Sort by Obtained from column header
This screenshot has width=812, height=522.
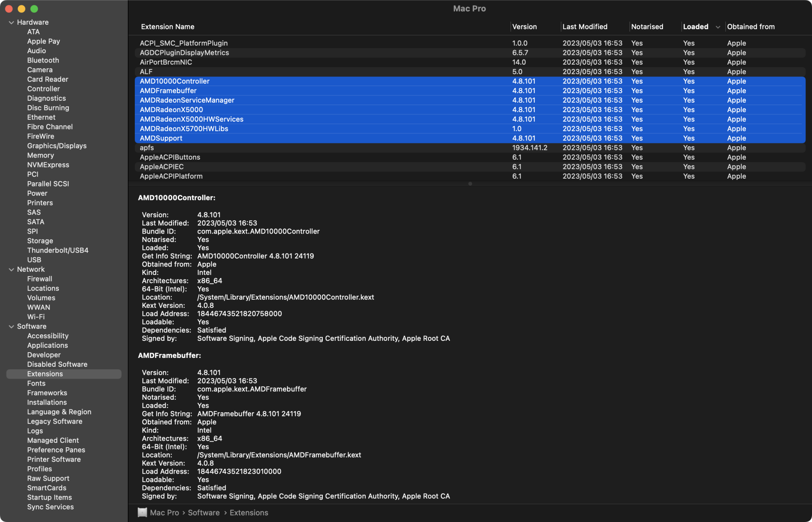point(751,27)
